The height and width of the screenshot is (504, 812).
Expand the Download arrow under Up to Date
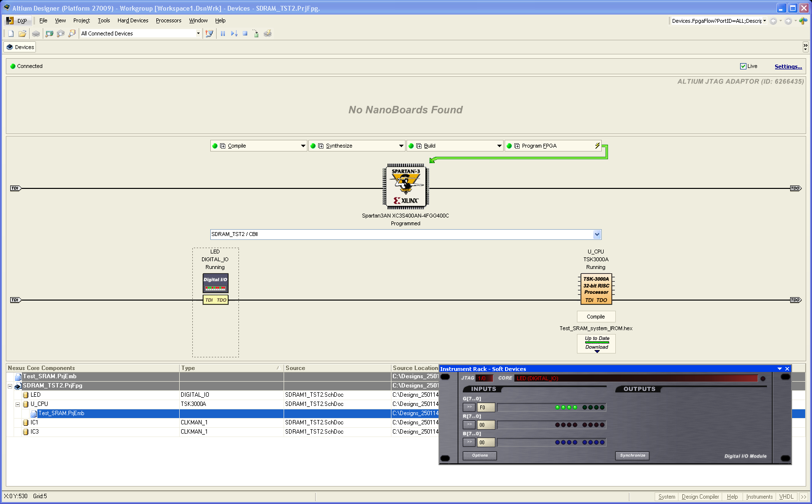pyautogui.click(x=597, y=351)
